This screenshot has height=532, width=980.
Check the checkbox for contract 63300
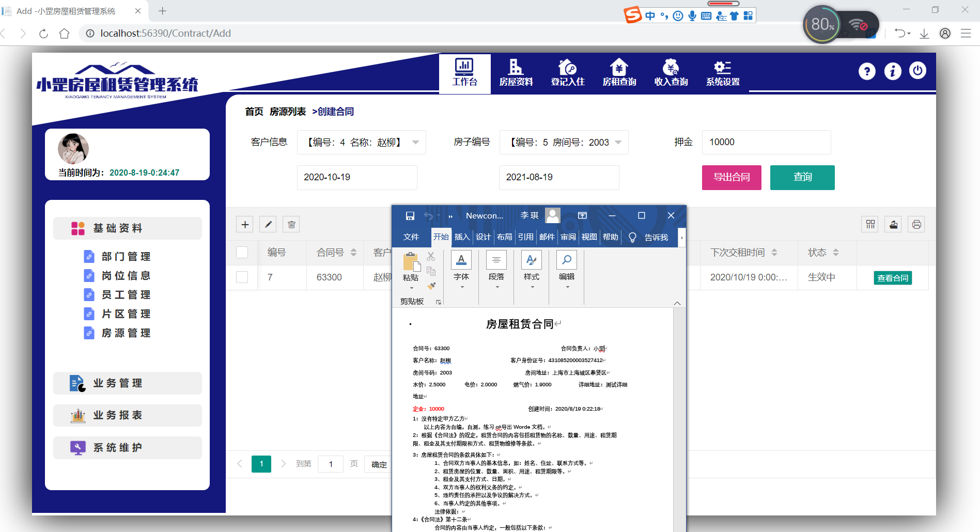tap(242, 277)
